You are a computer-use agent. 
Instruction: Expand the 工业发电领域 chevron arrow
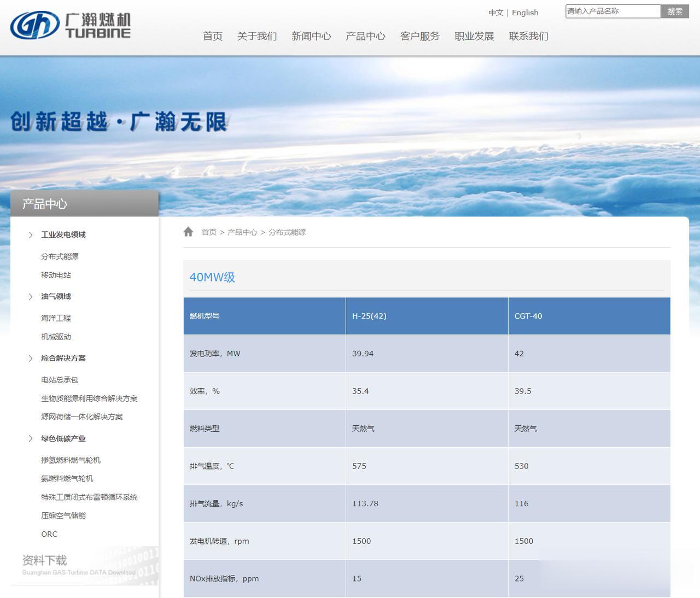(31, 235)
